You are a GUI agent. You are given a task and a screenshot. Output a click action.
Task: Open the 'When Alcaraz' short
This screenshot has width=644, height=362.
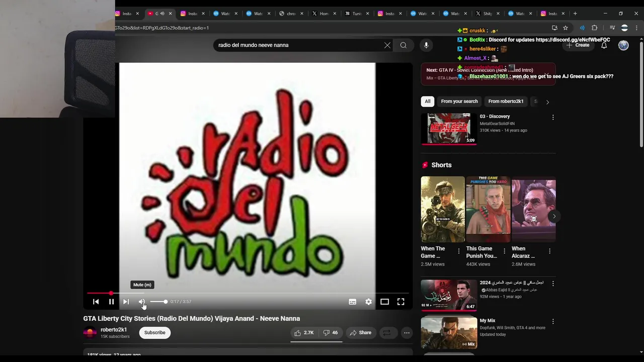(533, 209)
